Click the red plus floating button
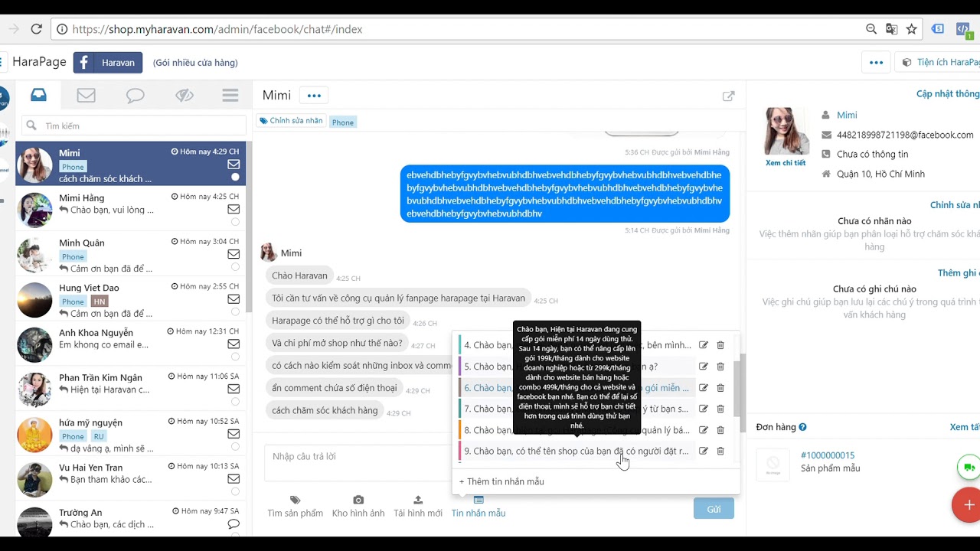 click(x=968, y=505)
